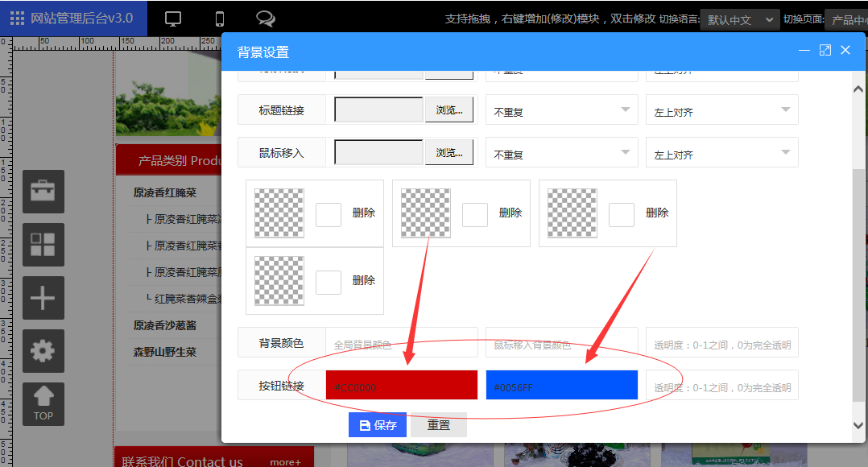Screen dimensions: 868x467
Task: Browse for 标题链接 image via 浏览 button
Action: [x=448, y=109]
